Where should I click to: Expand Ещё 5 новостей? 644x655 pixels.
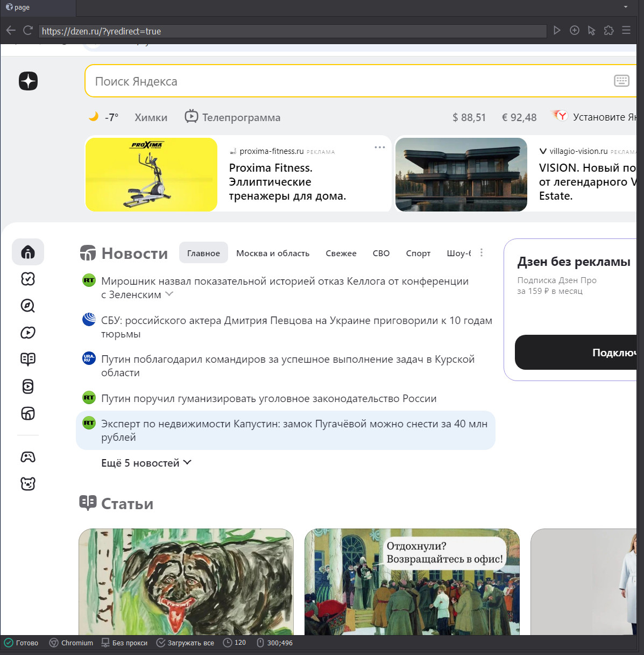146,463
